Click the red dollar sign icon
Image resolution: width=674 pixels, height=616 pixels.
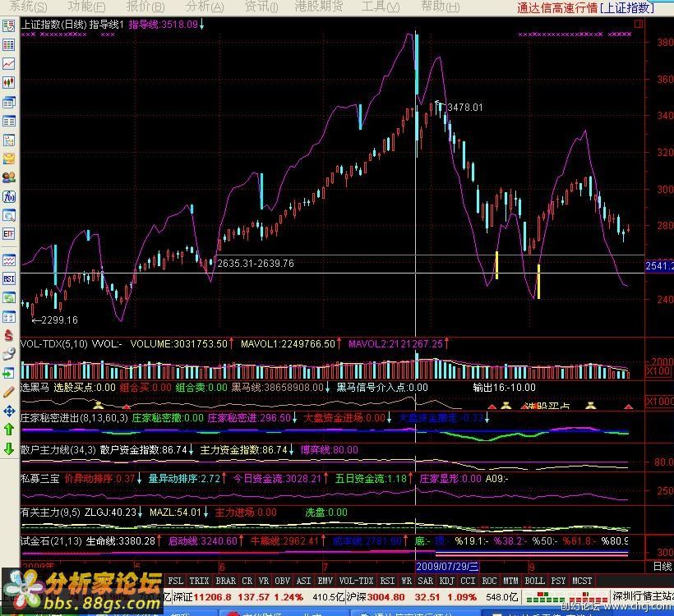pos(8,335)
